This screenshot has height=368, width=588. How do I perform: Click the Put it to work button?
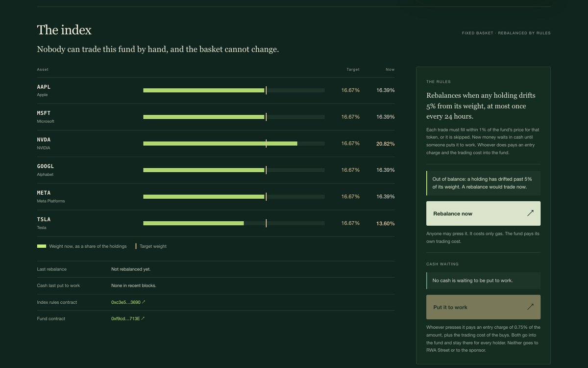tap(483, 307)
